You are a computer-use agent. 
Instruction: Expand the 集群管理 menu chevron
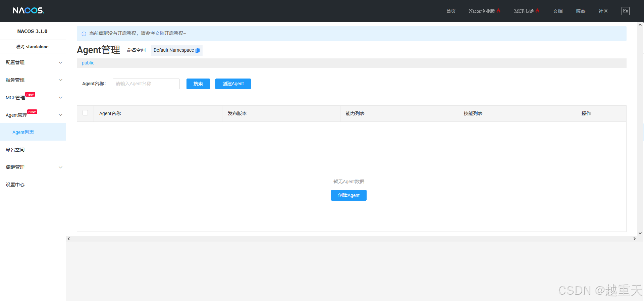pos(60,167)
